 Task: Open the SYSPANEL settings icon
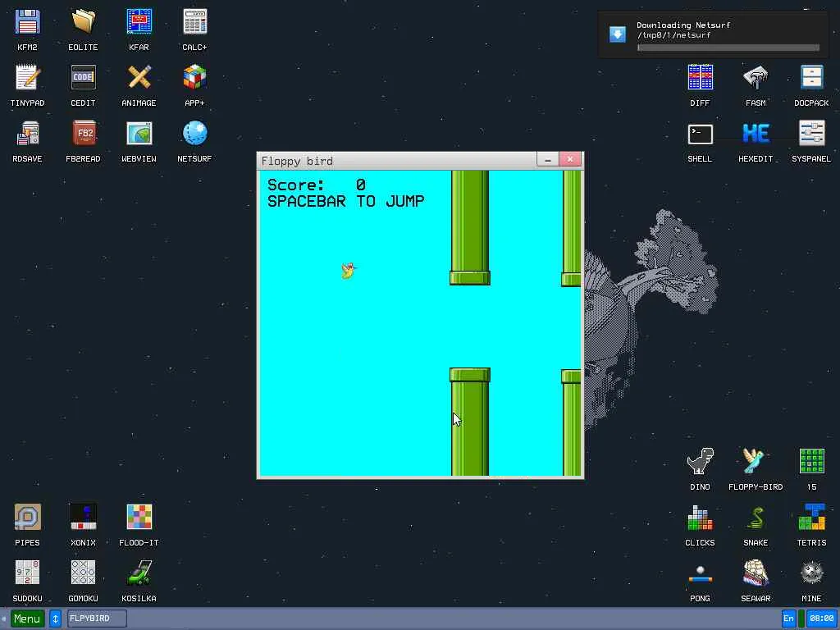click(x=811, y=134)
